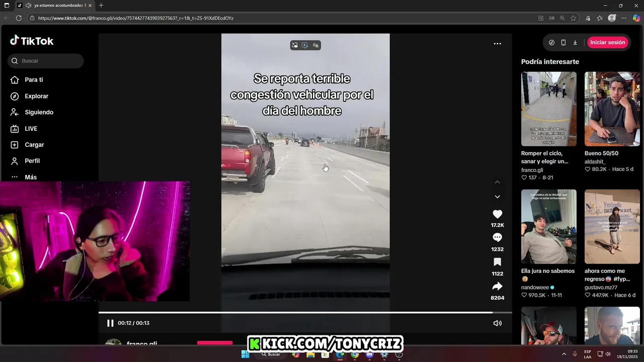Viewport: 644px width, 362px height.
Task: Open get app phone icon
Action: [563, 43]
